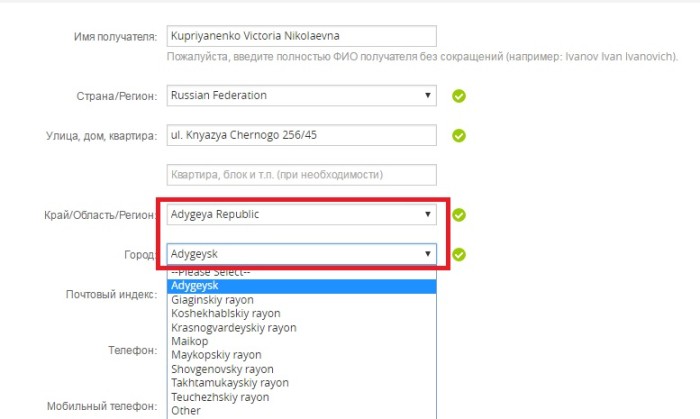
Task: Click green checkmark beside city dropdown
Action: pyautogui.click(x=459, y=254)
